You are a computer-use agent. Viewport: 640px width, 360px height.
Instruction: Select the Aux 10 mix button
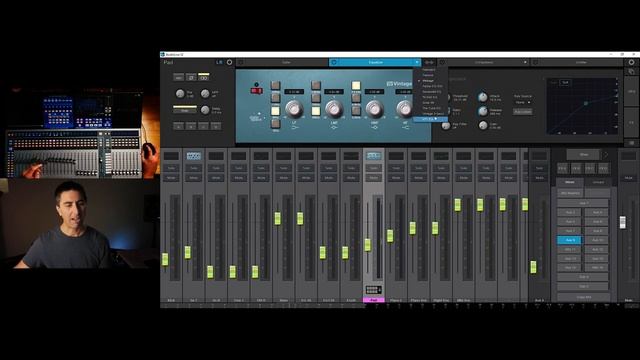(x=597, y=240)
